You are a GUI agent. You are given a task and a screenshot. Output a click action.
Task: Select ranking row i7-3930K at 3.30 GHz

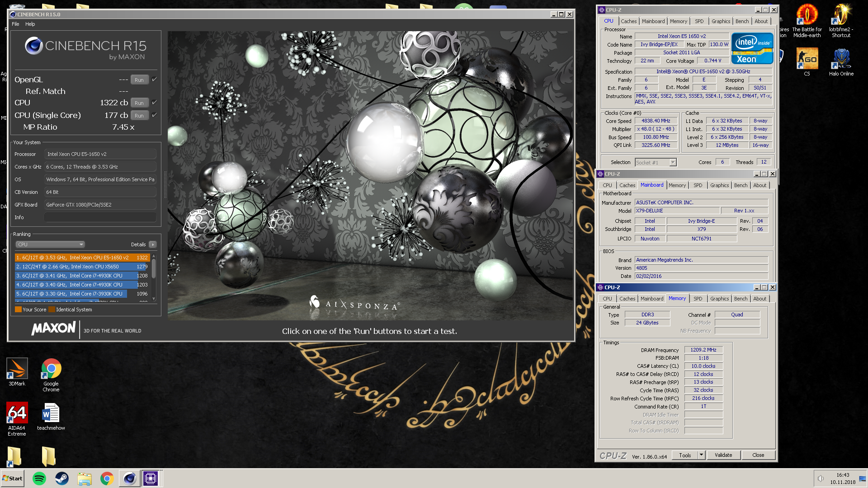click(x=82, y=294)
